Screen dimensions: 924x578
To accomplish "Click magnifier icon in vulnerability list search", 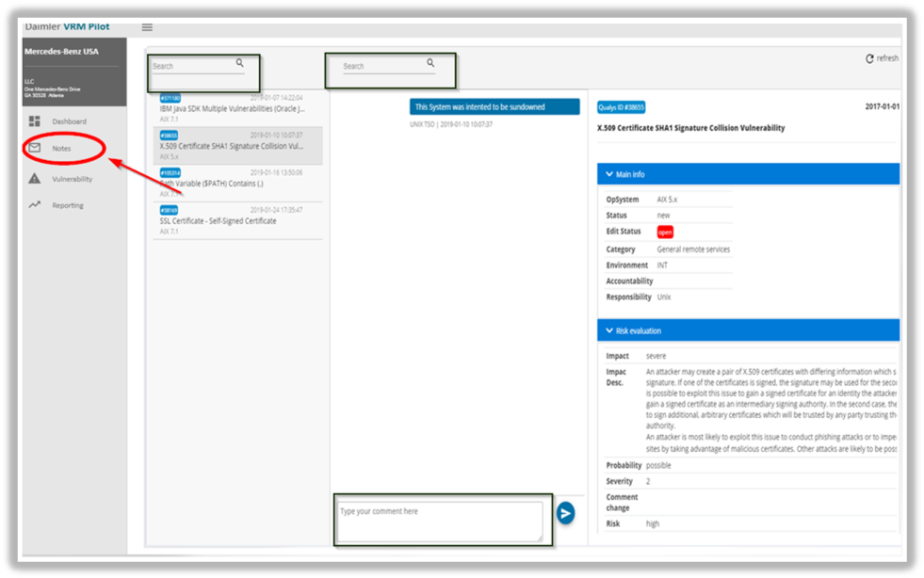I will point(240,63).
